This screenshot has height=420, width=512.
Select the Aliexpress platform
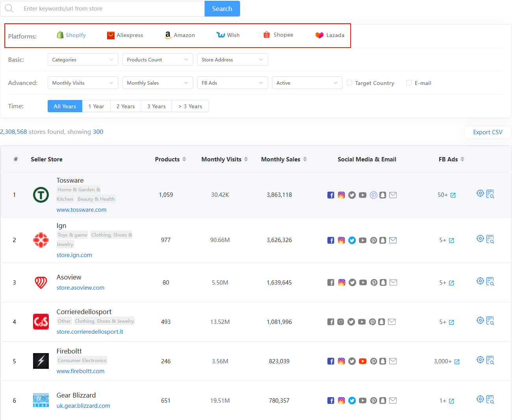coord(125,35)
